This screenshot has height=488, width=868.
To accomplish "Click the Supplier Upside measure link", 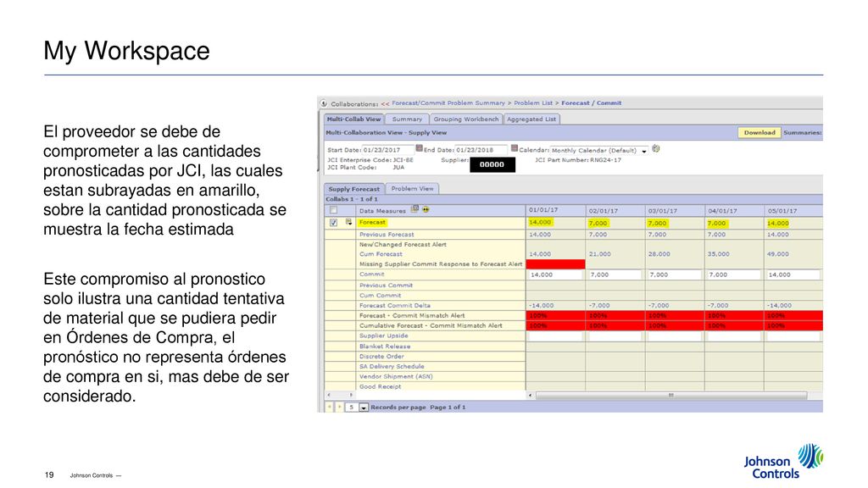I will tap(384, 335).
